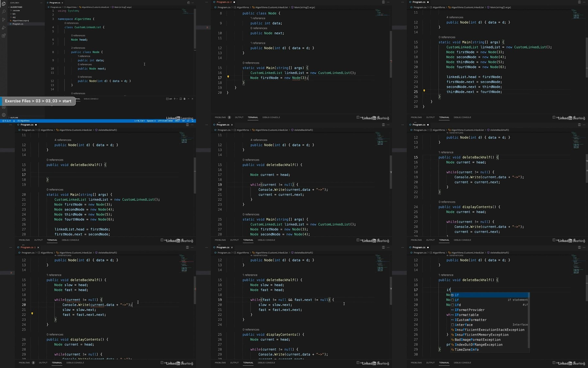588x368 pixels.
Task: Click the new terminal plus icon
Action: coord(175,99)
